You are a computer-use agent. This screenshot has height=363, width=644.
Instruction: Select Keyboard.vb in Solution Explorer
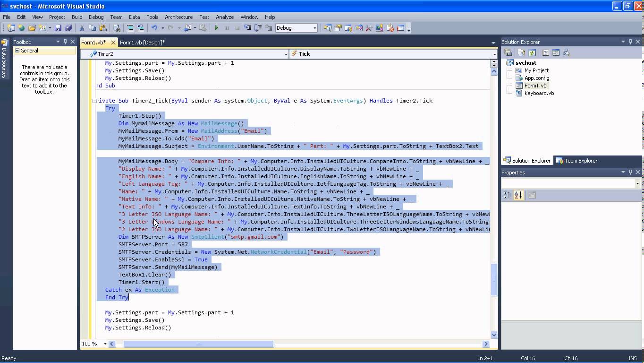(539, 93)
